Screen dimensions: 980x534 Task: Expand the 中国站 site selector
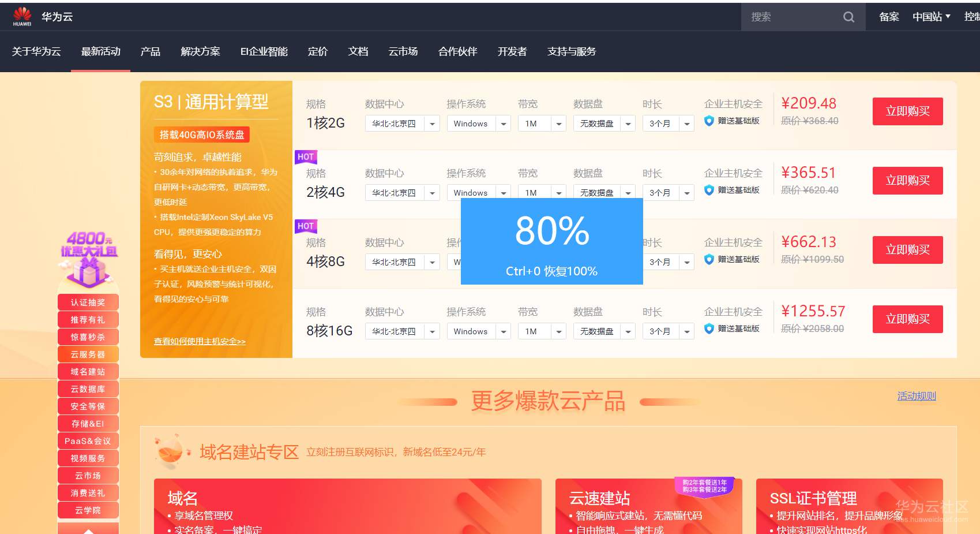pyautogui.click(x=931, y=17)
